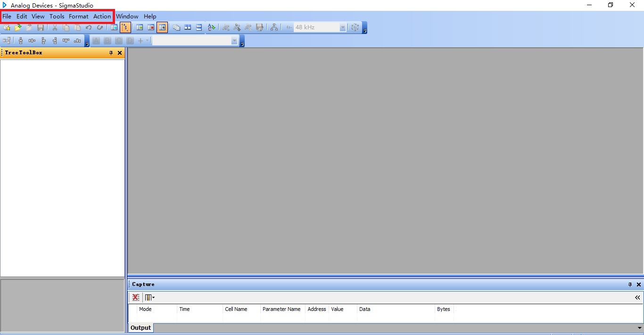Open the Capture columns selector dropdown

point(150,297)
